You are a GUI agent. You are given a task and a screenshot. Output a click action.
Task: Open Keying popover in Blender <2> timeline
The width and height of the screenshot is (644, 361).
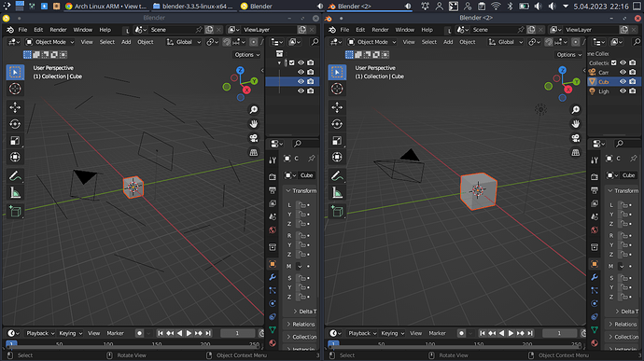click(x=392, y=333)
